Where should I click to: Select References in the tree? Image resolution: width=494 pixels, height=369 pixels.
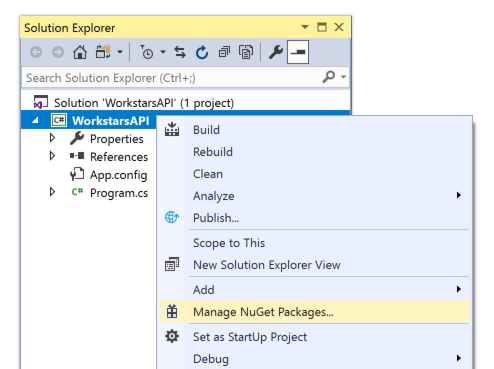119,157
